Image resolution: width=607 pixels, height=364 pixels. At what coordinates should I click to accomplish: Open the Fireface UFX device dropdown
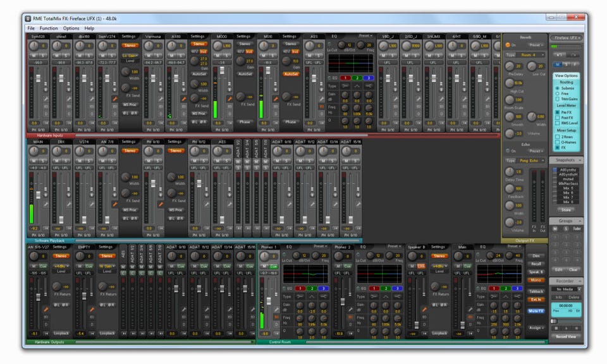[567, 38]
